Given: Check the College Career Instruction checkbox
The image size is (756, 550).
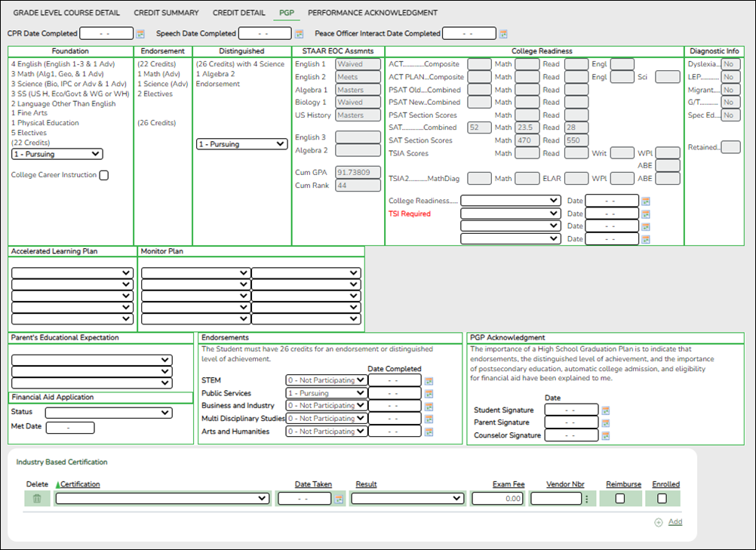Looking at the screenshot, I should click(x=103, y=174).
